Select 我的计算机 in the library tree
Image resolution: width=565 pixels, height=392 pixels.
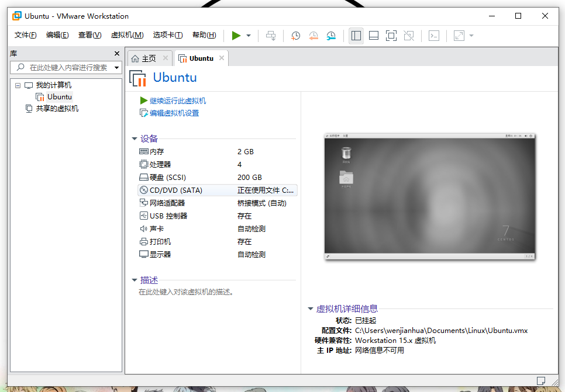[x=54, y=85]
